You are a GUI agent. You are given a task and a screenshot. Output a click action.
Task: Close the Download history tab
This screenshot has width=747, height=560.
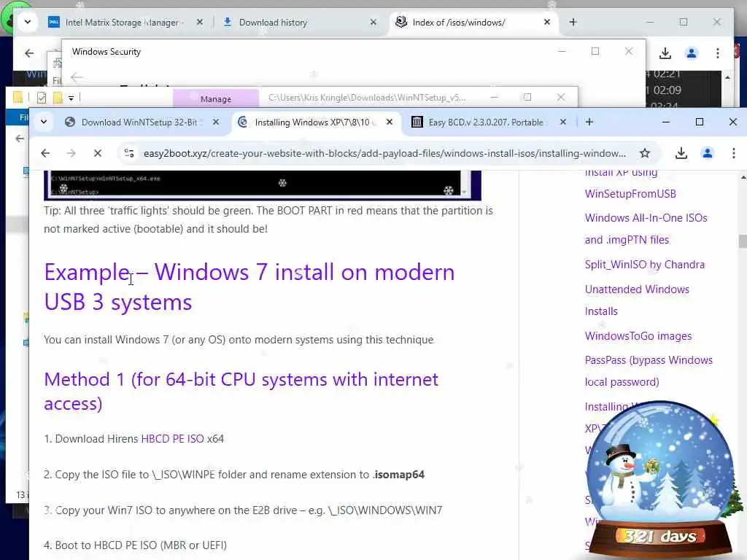point(373,23)
